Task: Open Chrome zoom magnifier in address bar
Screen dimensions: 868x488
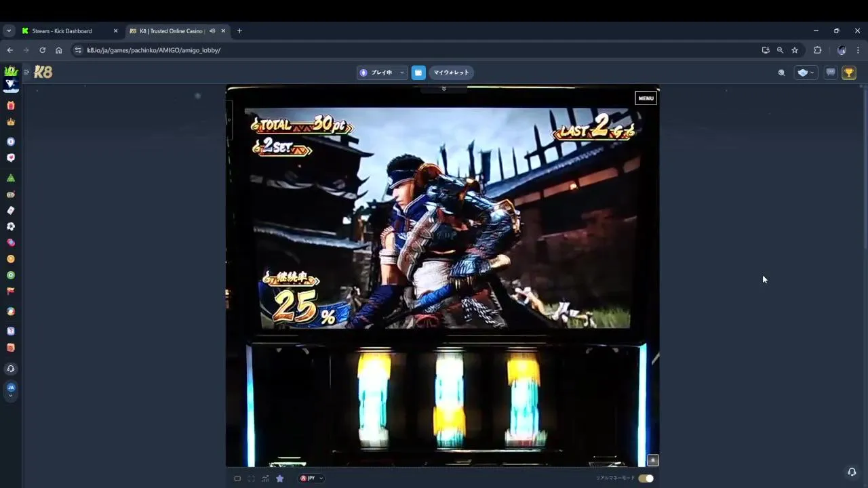Action: point(780,50)
